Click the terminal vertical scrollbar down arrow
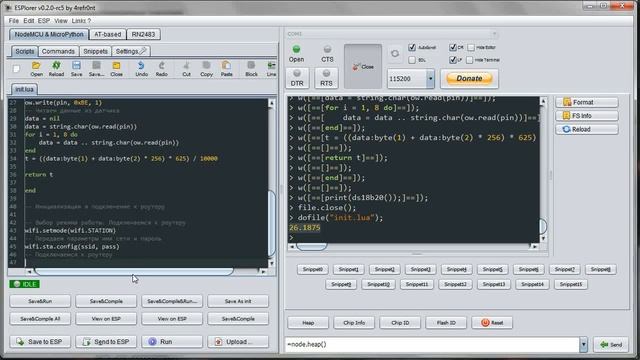Viewport: 640px width, 360px height. pyautogui.click(x=543, y=238)
